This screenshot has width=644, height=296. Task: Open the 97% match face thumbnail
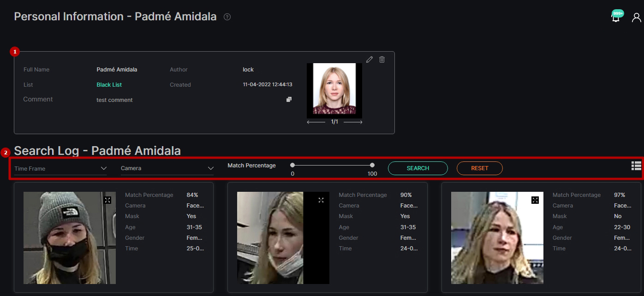click(497, 238)
